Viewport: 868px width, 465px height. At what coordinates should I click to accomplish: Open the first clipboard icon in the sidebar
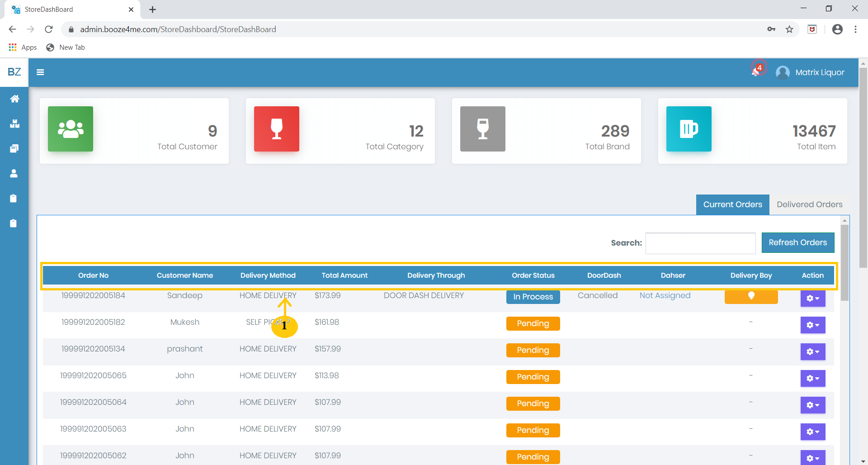click(x=14, y=198)
